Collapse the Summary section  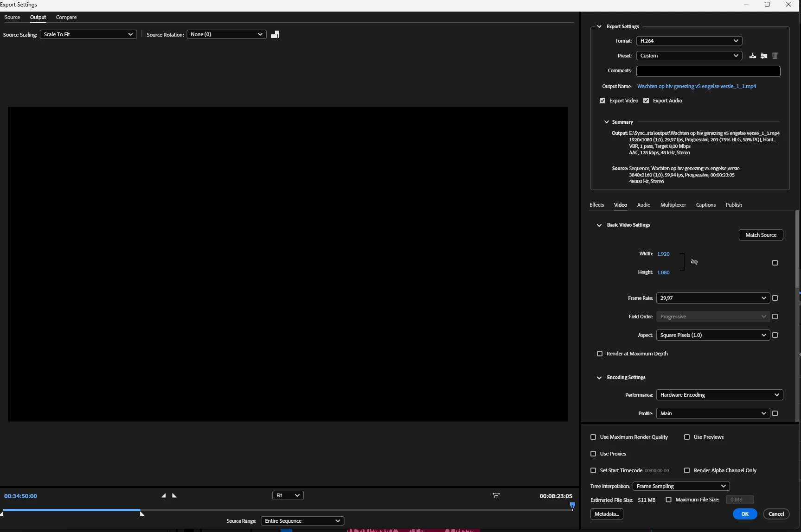(x=606, y=122)
